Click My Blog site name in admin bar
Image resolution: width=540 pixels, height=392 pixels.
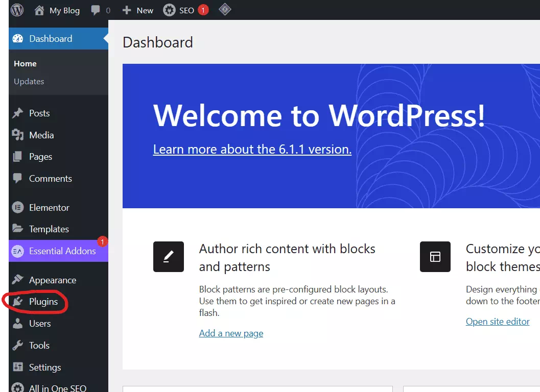tap(64, 11)
